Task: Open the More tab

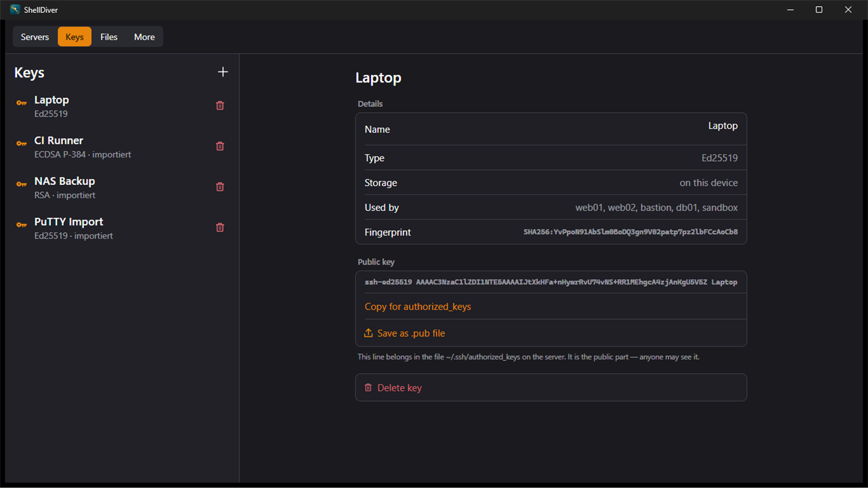Action: [145, 37]
